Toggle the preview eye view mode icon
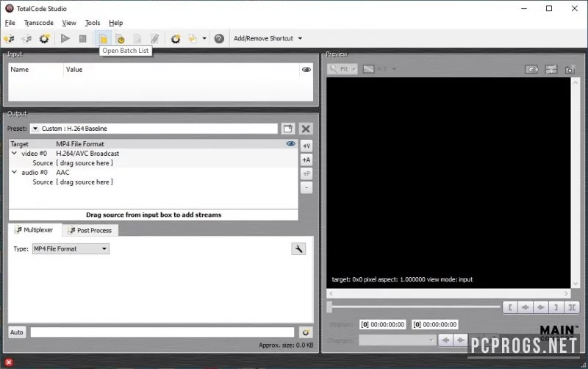 tap(531, 69)
